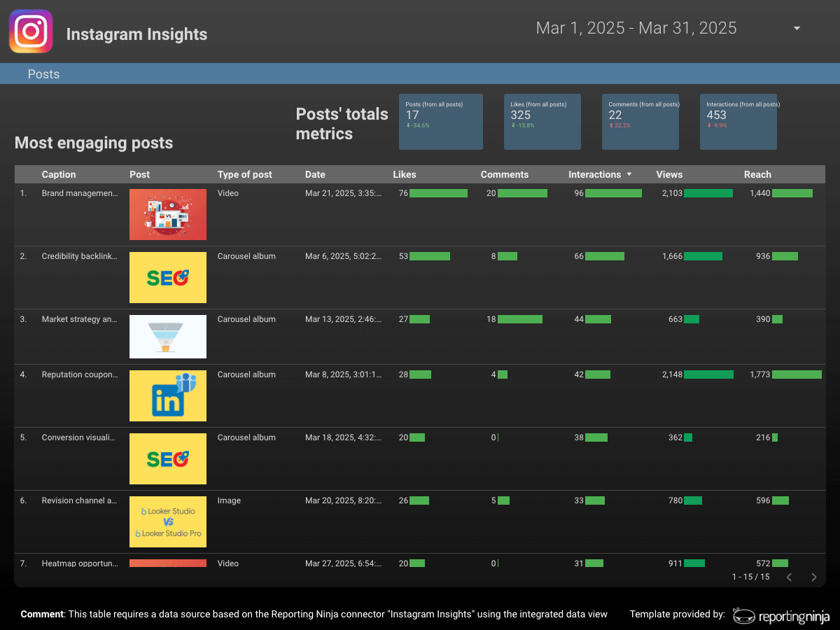Click the caption text "Heatmap opportun..."
This screenshot has width=840, height=630.
click(80, 563)
